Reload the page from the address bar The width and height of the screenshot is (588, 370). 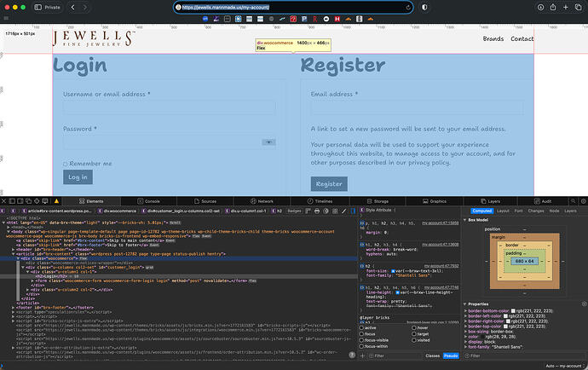pyautogui.click(x=408, y=7)
